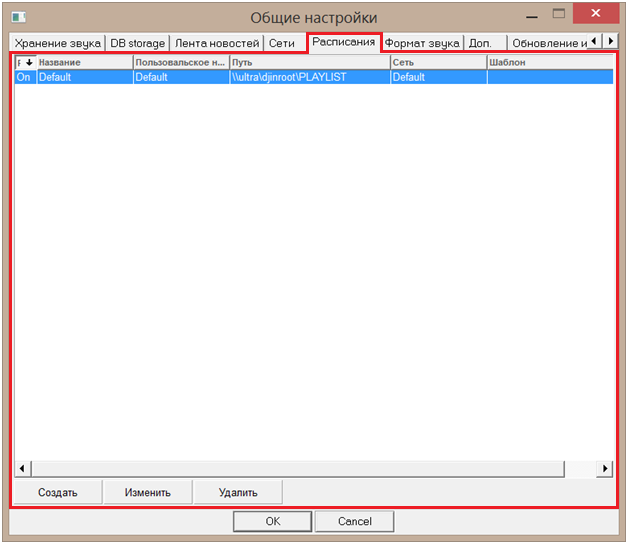Open the Лента новостей tab
Image resolution: width=628 pixels, height=544 pixels.
217,43
